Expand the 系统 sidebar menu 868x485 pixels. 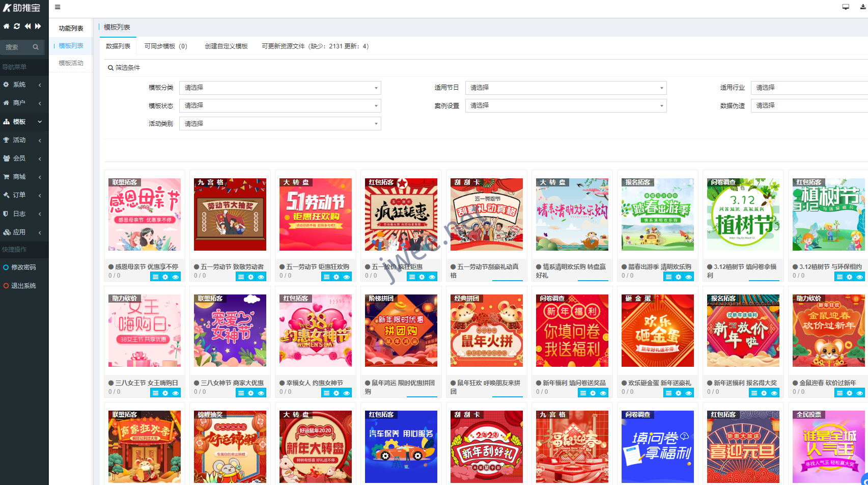point(24,85)
